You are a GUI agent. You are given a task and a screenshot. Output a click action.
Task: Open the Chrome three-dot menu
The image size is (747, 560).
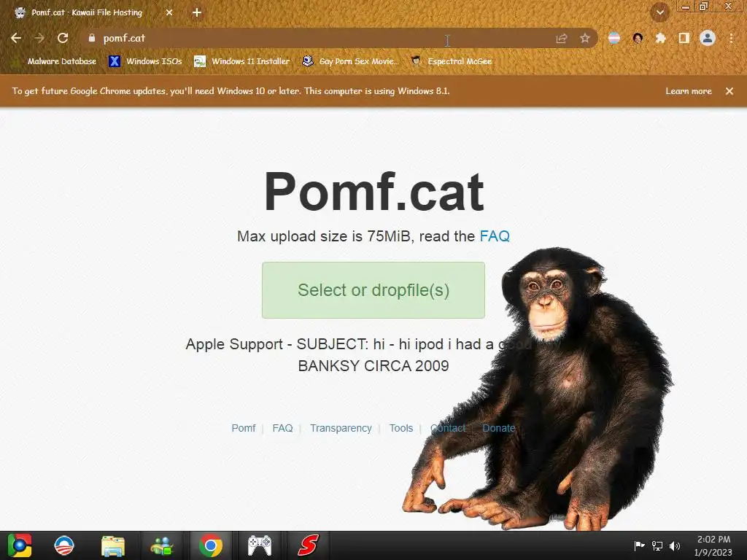[x=731, y=38]
